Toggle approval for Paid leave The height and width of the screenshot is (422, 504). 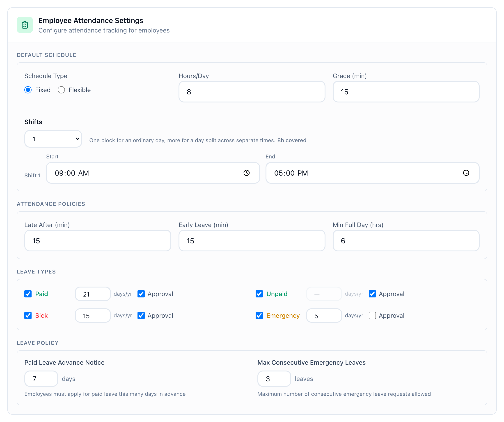pos(141,294)
